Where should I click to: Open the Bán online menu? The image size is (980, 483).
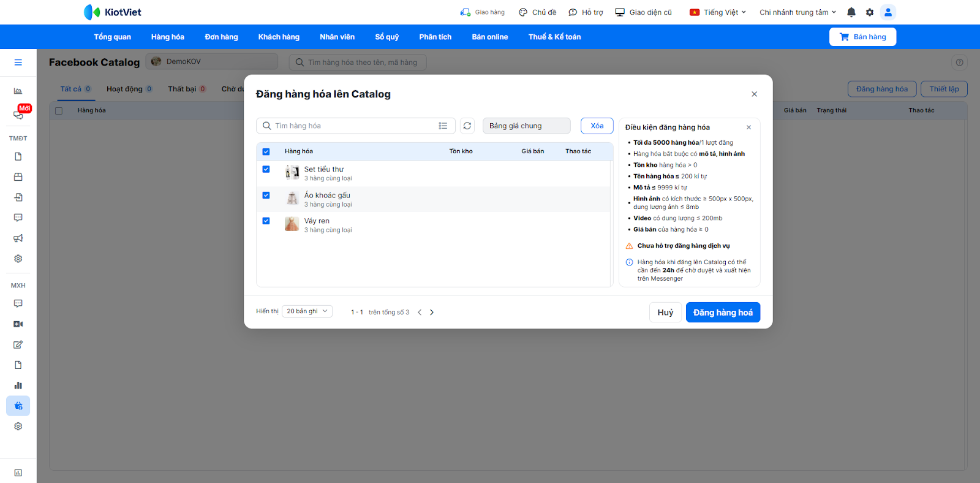click(x=490, y=37)
